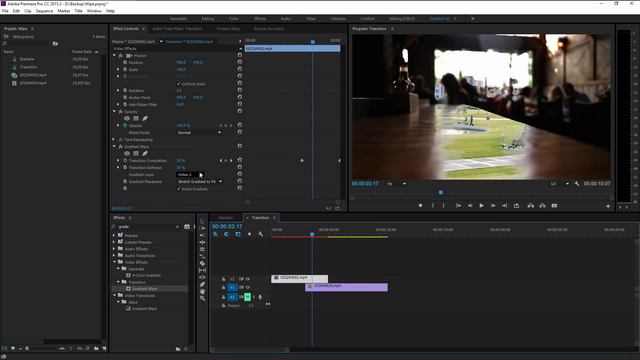Toggle V2 track output eye

point(247,279)
